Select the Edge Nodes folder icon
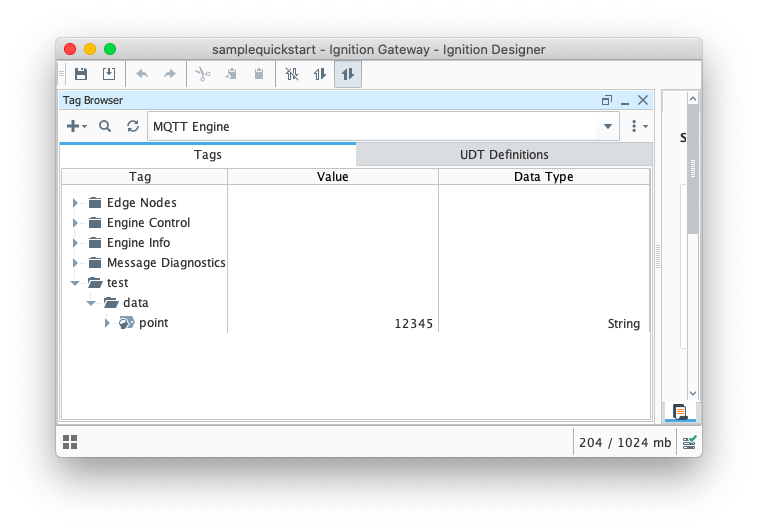Viewport: 758px width, 531px height. pos(95,202)
